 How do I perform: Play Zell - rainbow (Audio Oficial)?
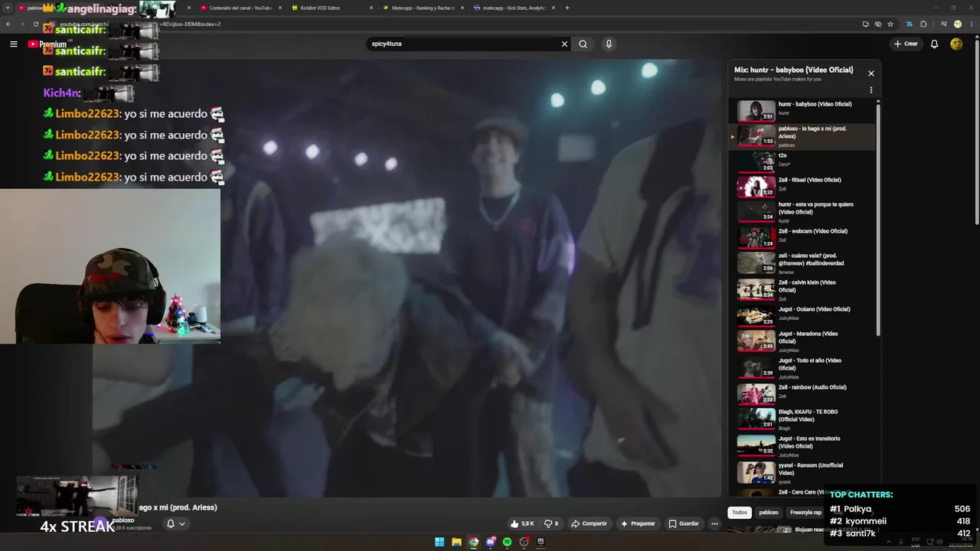click(x=802, y=393)
